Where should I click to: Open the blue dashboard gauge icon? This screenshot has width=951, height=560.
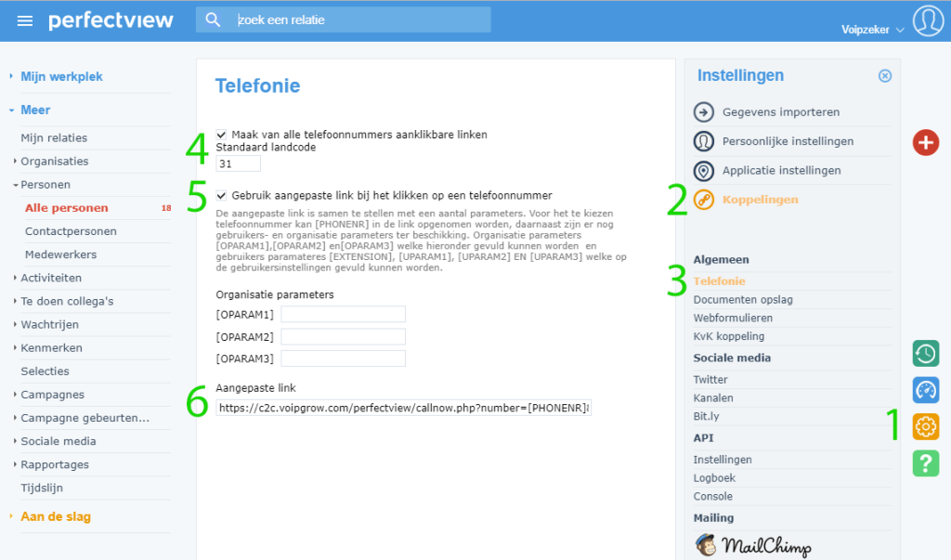(x=926, y=390)
